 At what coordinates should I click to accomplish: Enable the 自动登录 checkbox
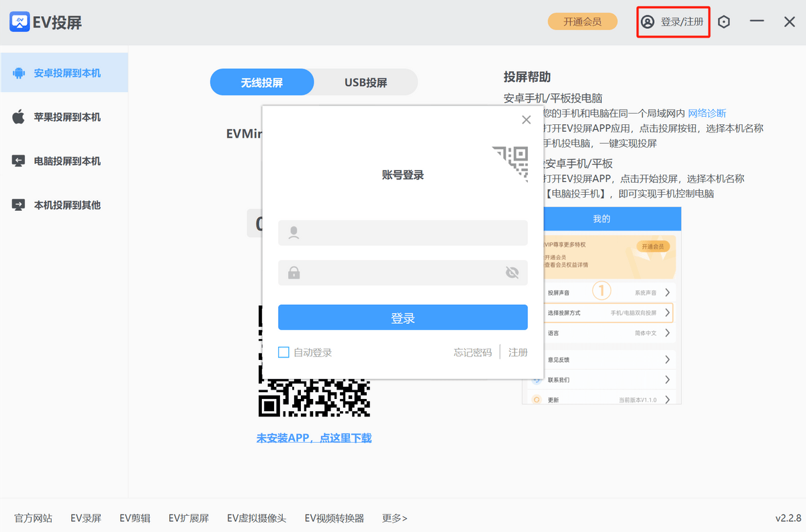tap(283, 353)
